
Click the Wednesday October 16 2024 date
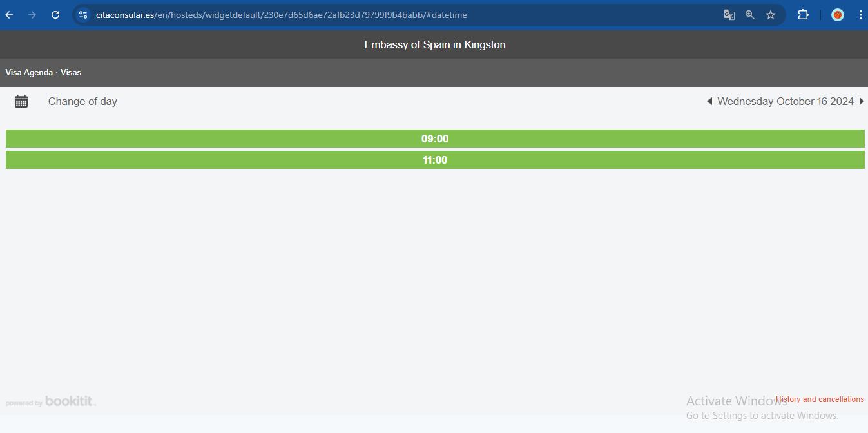tap(785, 102)
